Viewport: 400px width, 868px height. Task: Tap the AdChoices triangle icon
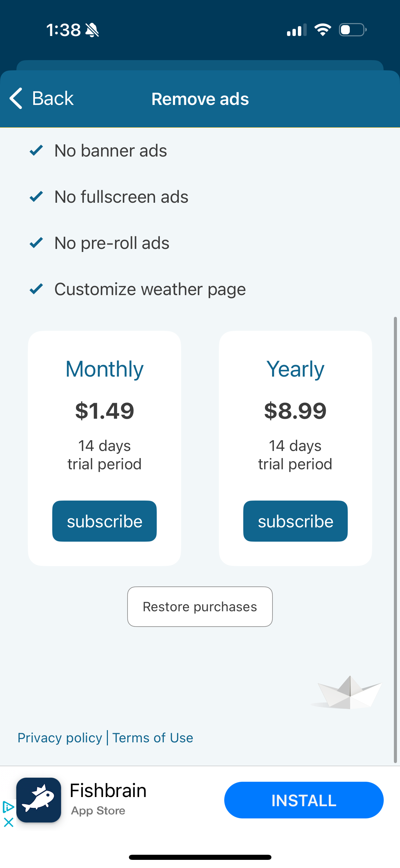click(x=8, y=807)
